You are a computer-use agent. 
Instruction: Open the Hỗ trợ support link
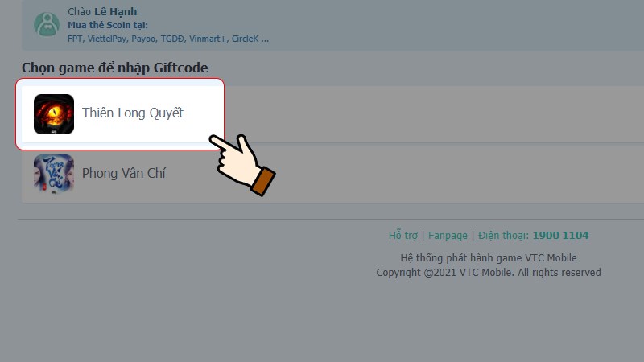tap(403, 235)
